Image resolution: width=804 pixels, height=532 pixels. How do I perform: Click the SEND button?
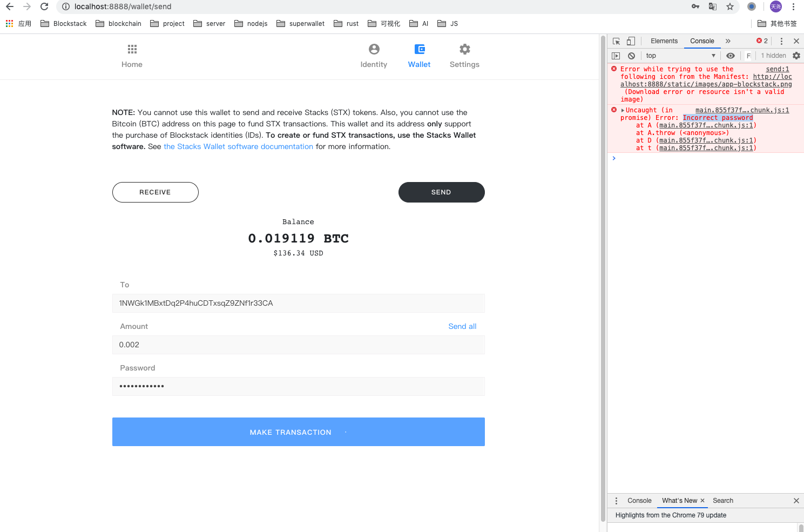[x=442, y=192]
